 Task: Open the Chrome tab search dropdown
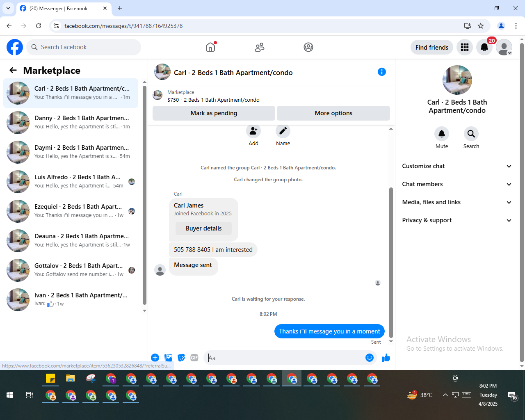[x=8, y=8]
